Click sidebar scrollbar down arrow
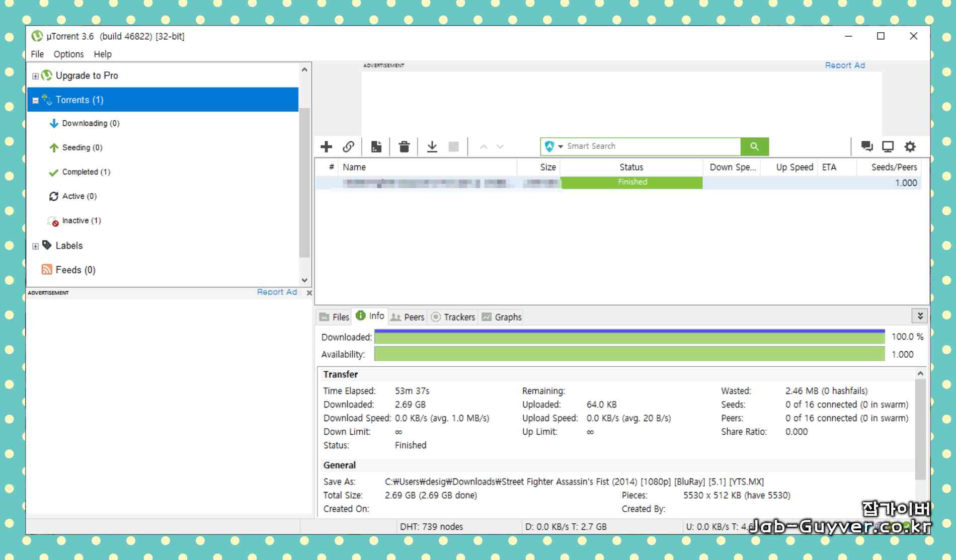The height and width of the screenshot is (560, 956). click(x=304, y=280)
